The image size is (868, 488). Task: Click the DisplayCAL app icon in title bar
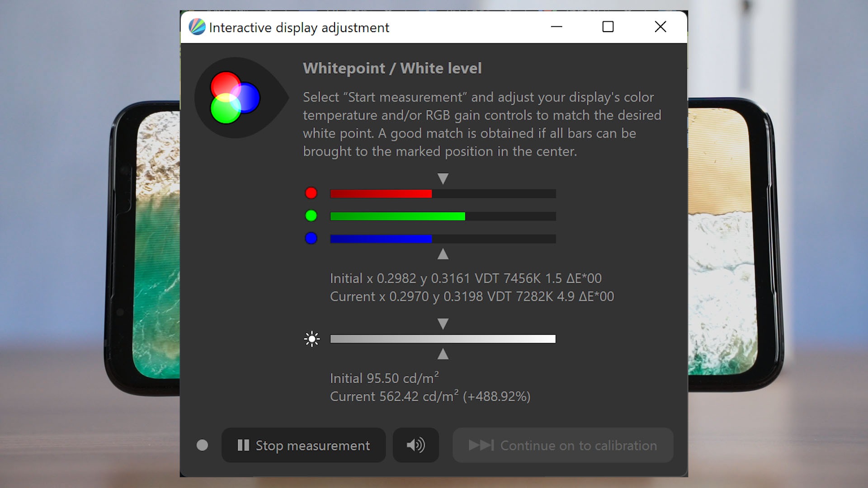(x=197, y=27)
